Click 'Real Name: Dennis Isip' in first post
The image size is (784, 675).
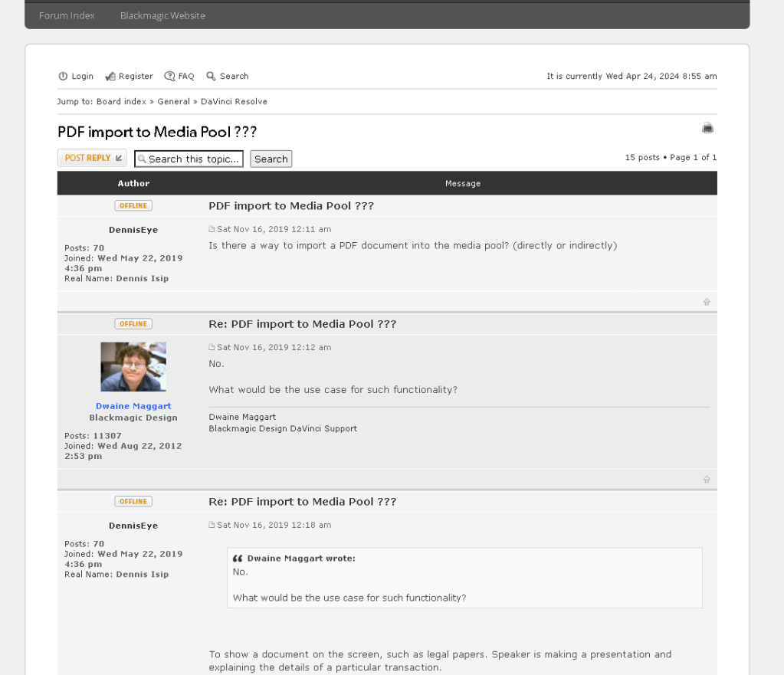point(116,278)
